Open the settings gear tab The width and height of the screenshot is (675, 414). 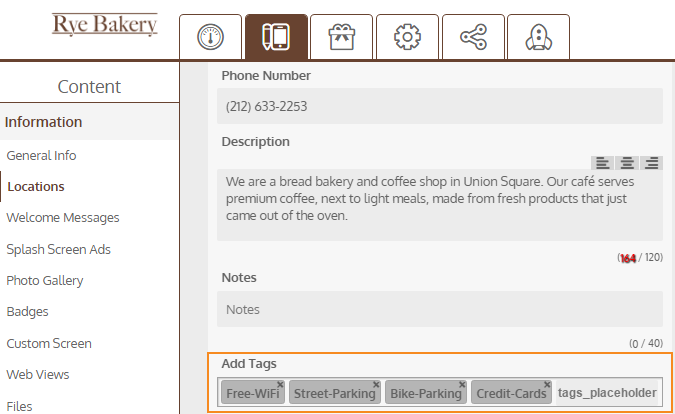pyautogui.click(x=407, y=37)
